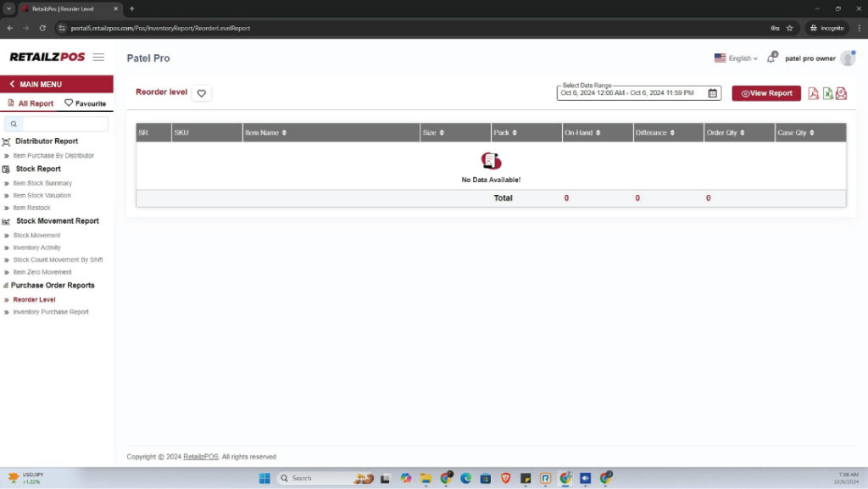Viewport: 868px width, 489px height.
Task: Click the email report icon
Action: 841,93
